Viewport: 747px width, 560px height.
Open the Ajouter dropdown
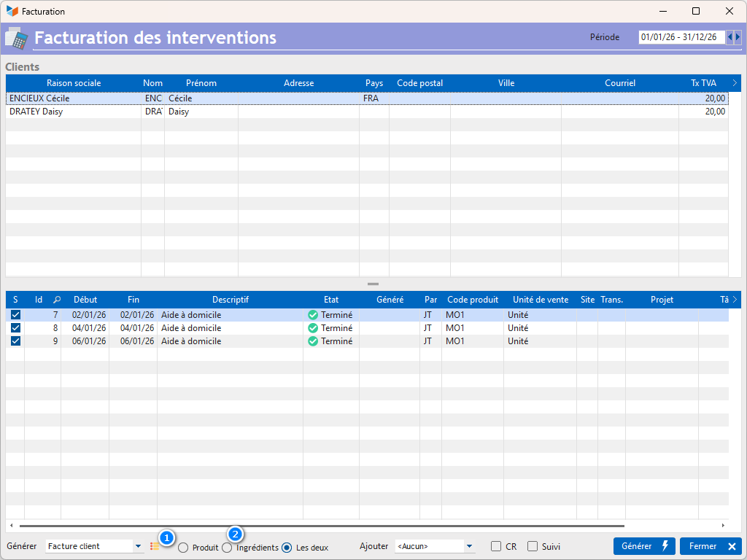[x=469, y=546]
